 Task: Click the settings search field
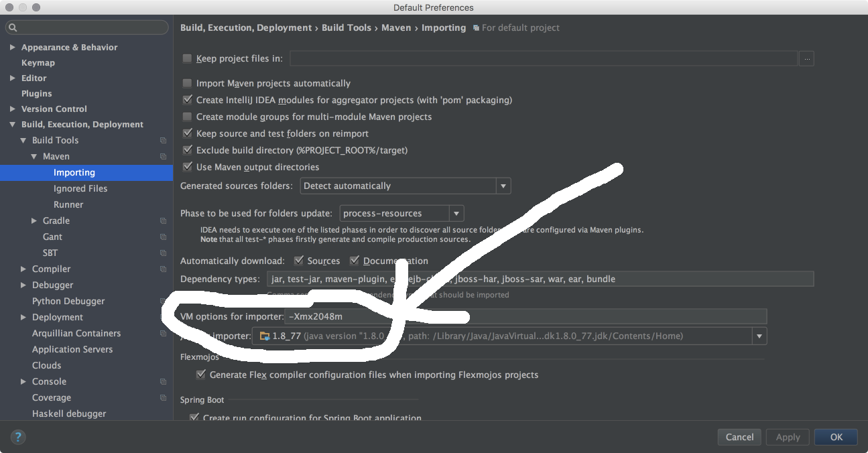click(x=87, y=27)
